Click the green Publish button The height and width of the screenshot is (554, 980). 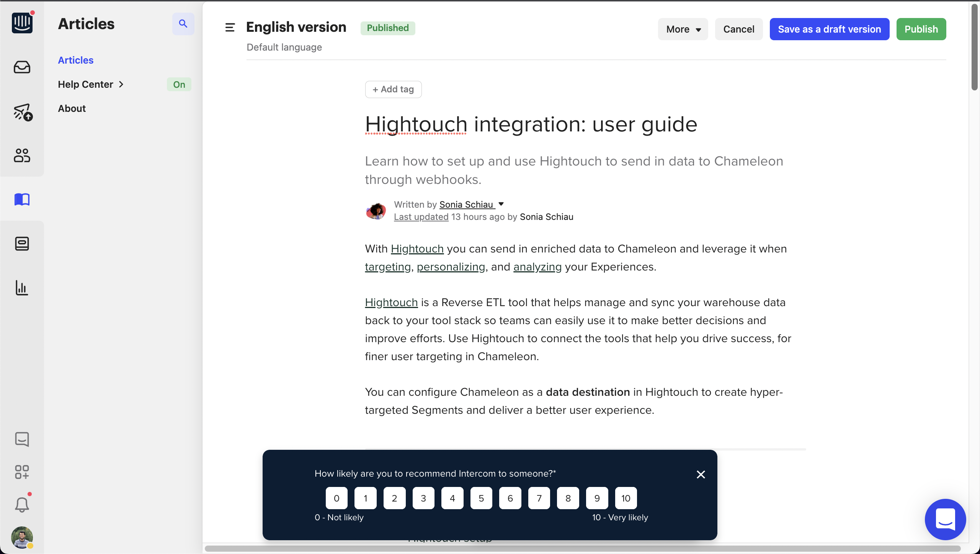click(x=921, y=29)
